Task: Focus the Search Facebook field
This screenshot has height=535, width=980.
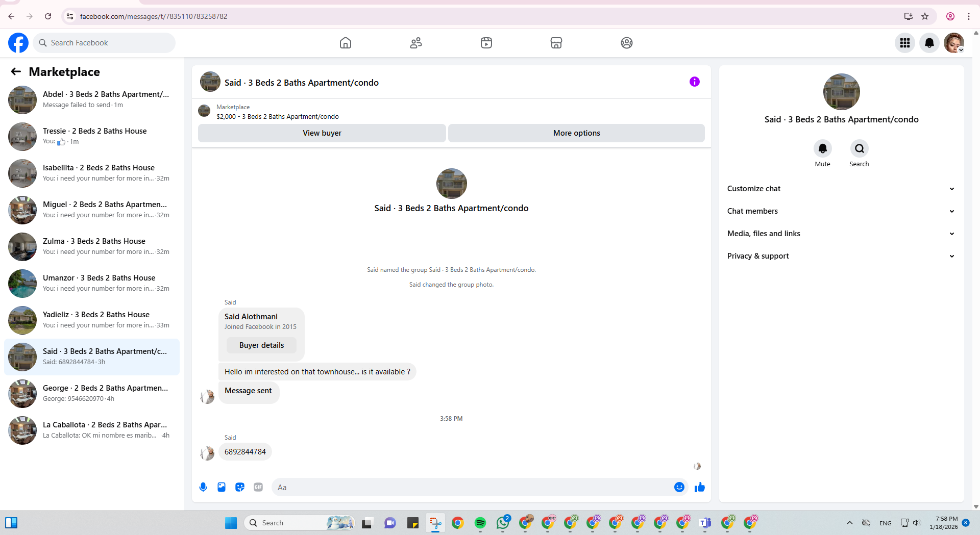Action: [x=104, y=43]
